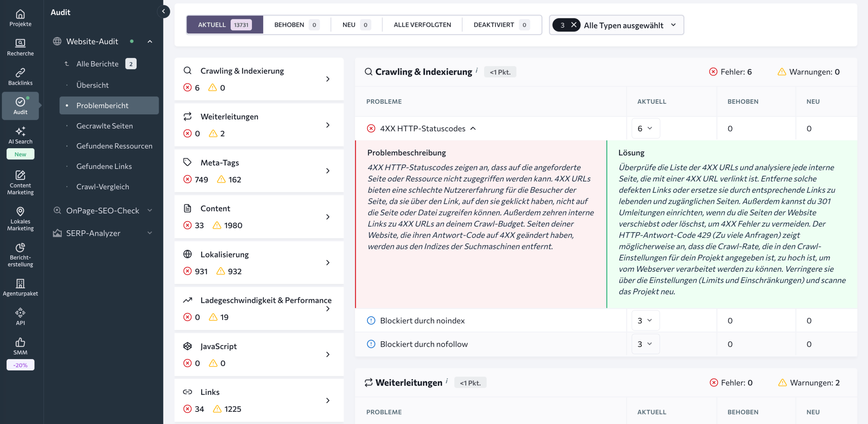Select the Meta-Tags category card
Screen dimensions: 868x424
259,171
